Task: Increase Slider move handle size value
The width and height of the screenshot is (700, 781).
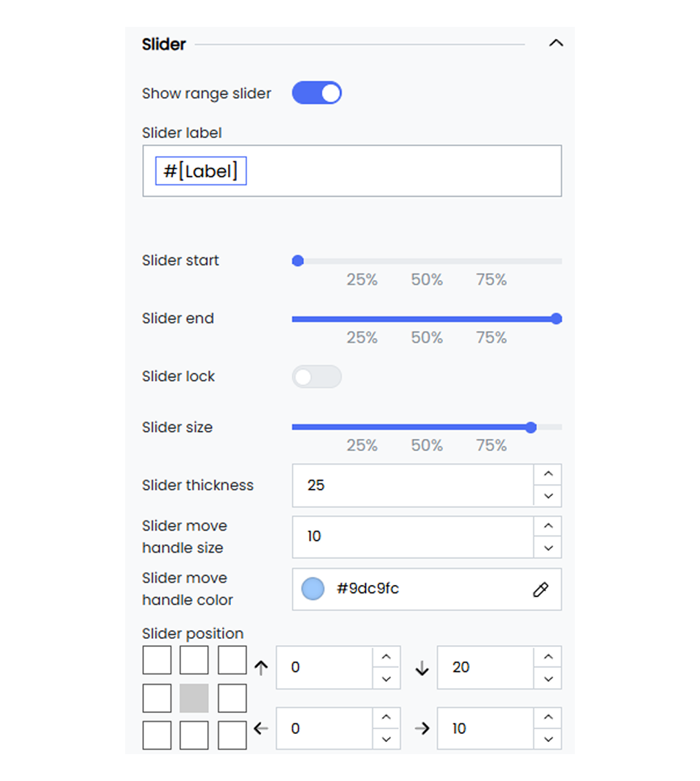Action: coord(548,526)
